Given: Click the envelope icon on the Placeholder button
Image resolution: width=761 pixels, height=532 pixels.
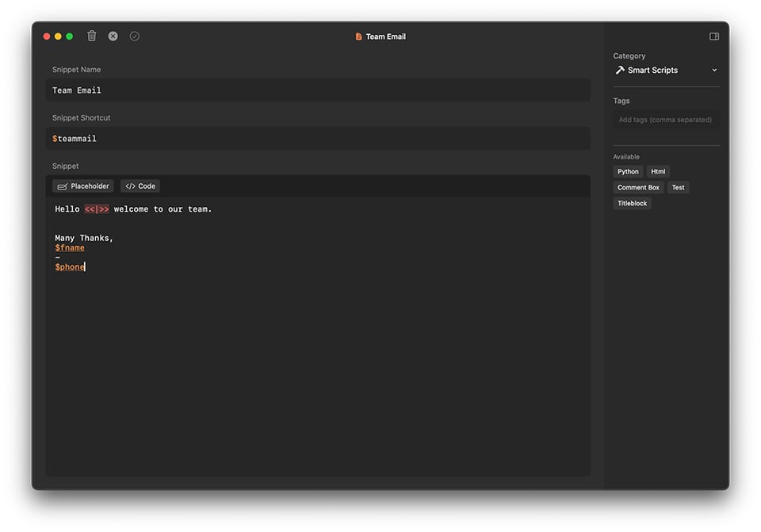Looking at the screenshot, I should point(63,186).
